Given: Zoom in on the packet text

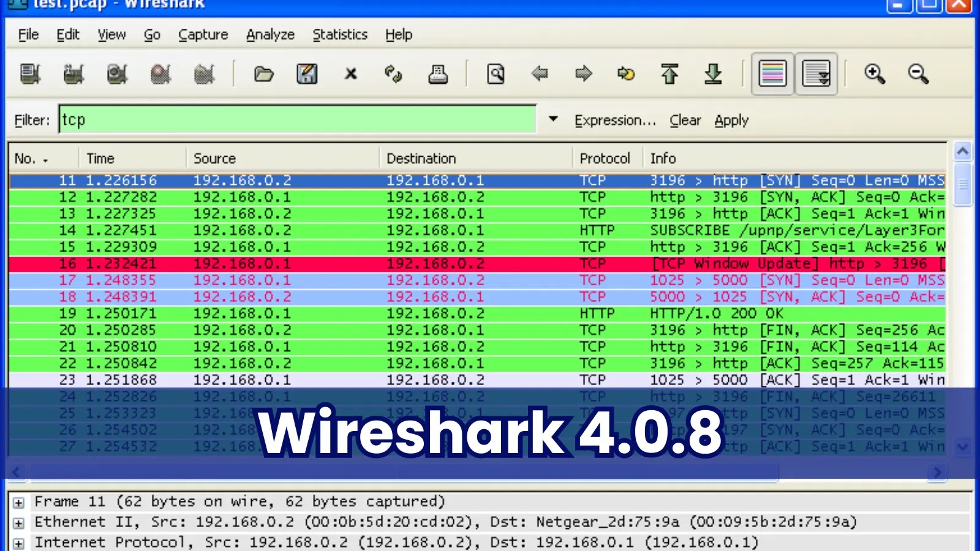Looking at the screenshot, I should click(x=874, y=74).
